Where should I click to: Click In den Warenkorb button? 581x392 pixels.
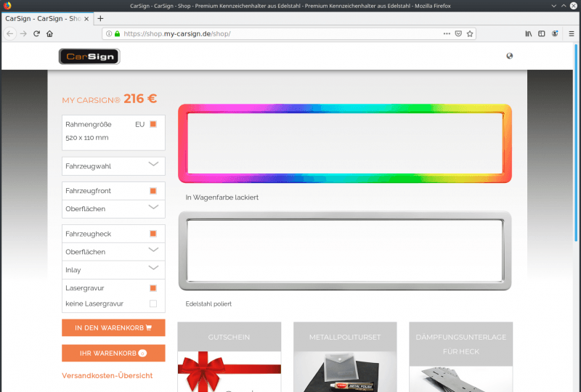click(x=113, y=328)
